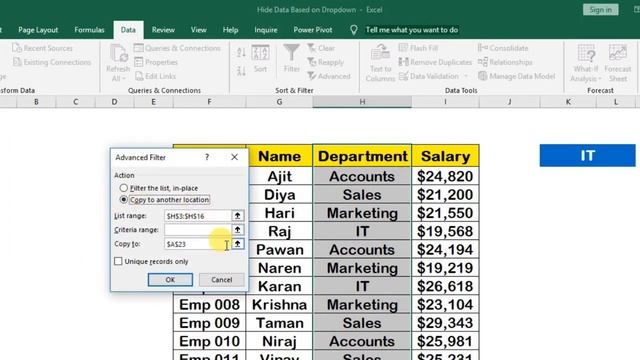Open Existing Connections
The width and height of the screenshot is (640, 360).
point(52,62)
